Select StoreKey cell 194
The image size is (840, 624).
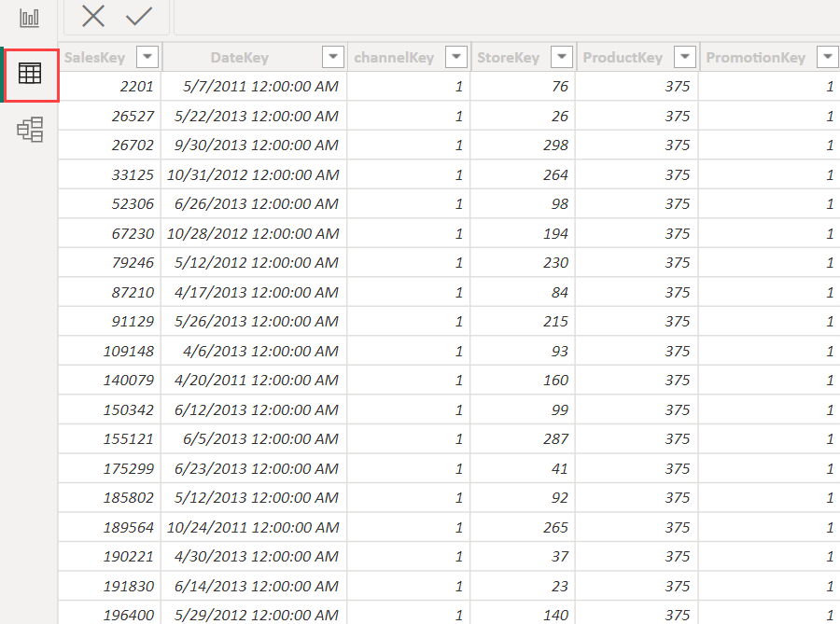tap(523, 233)
